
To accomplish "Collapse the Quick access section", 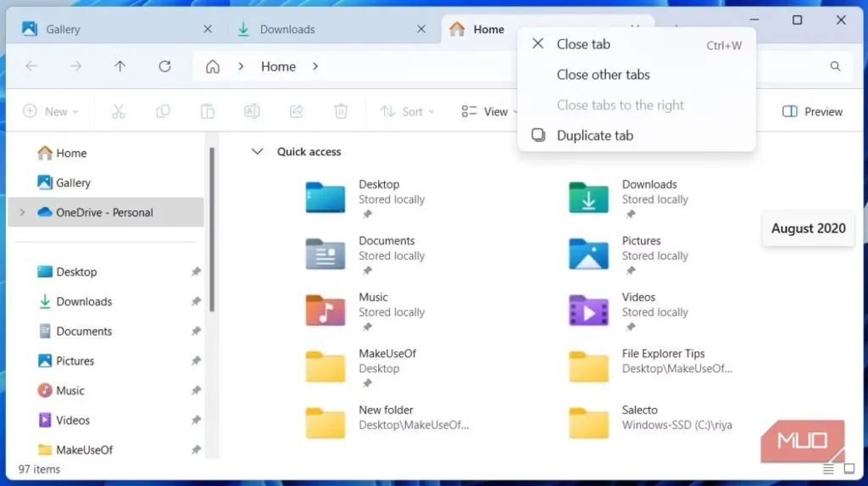I will tap(256, 152).
